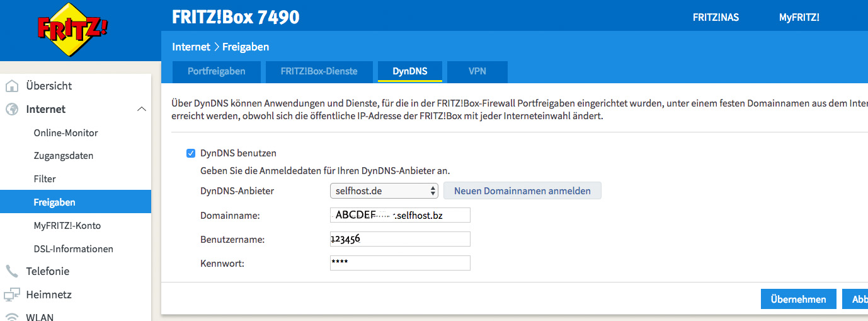The width and height of the screenshot is (868, 321).
Task: Select Freigaben in the sidebar
Action: click(x=76, y=202)
